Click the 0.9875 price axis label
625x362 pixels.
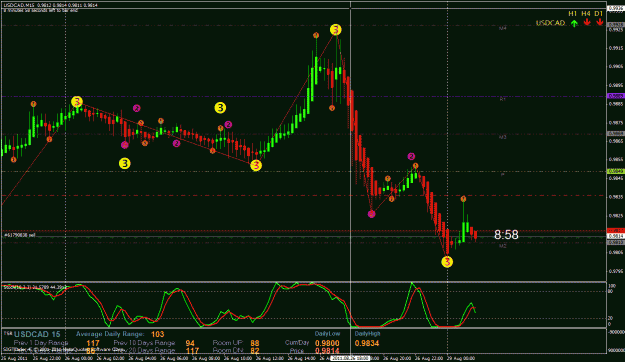(616, 122)
